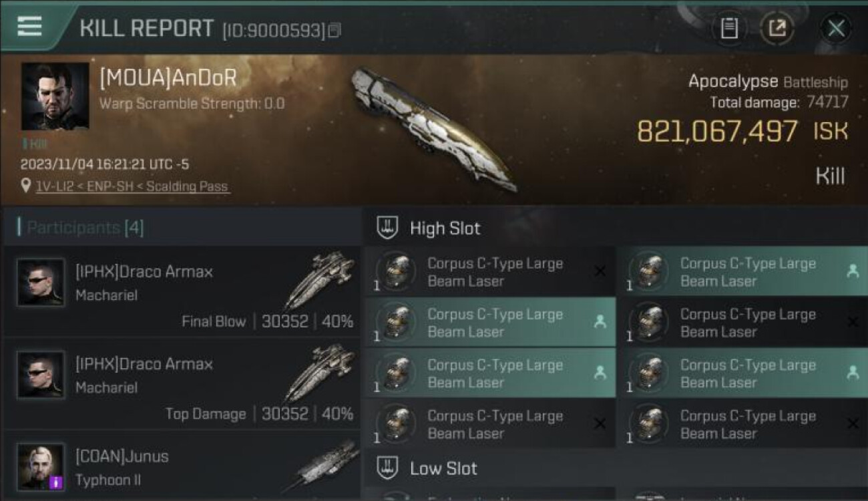
Task: Open the hamburger menu icon
Action: [x=29, y=27]
